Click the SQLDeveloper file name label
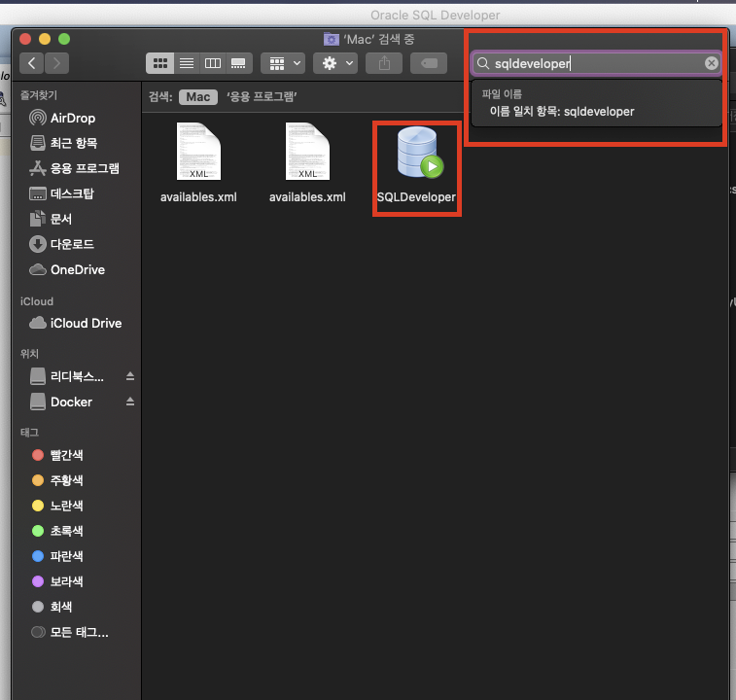 pyautogui.click(x=416, y=197)
